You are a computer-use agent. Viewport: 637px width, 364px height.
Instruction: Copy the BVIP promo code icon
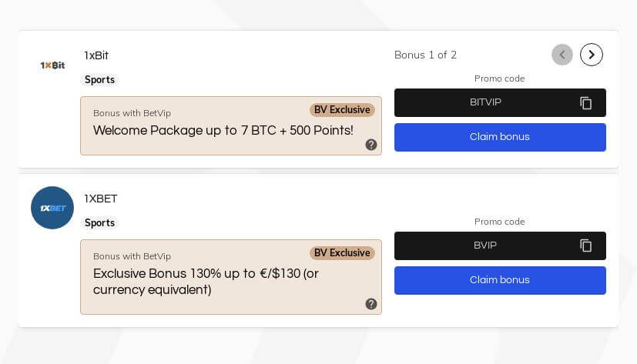tap(585, 245)
